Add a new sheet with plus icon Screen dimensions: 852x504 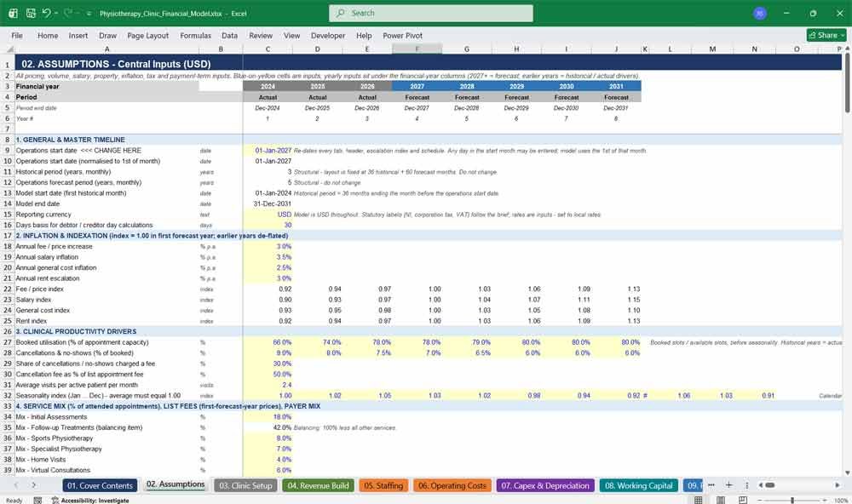coord(729,485)
